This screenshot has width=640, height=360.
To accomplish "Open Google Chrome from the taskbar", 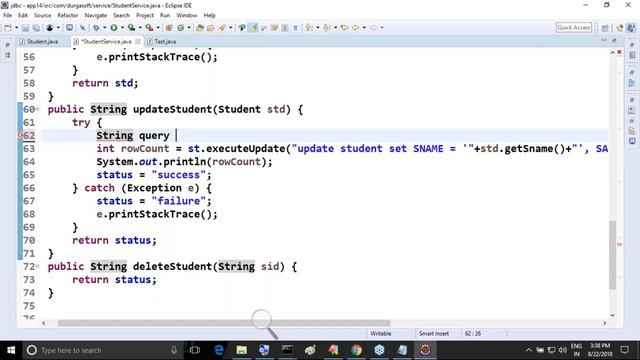I will coord(356,350).
